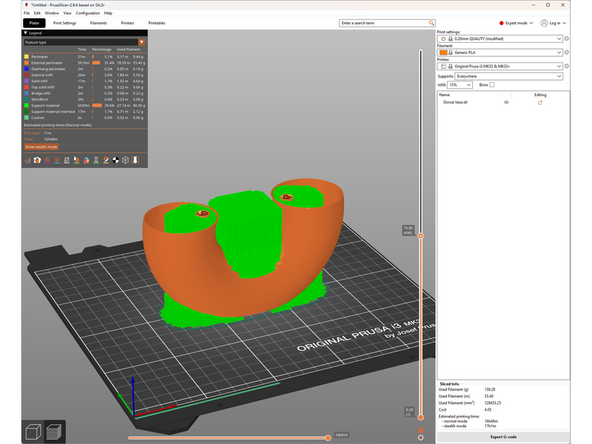
Task: Toggle deretractions icon in legend toolbar
Action: coord(57,160)
